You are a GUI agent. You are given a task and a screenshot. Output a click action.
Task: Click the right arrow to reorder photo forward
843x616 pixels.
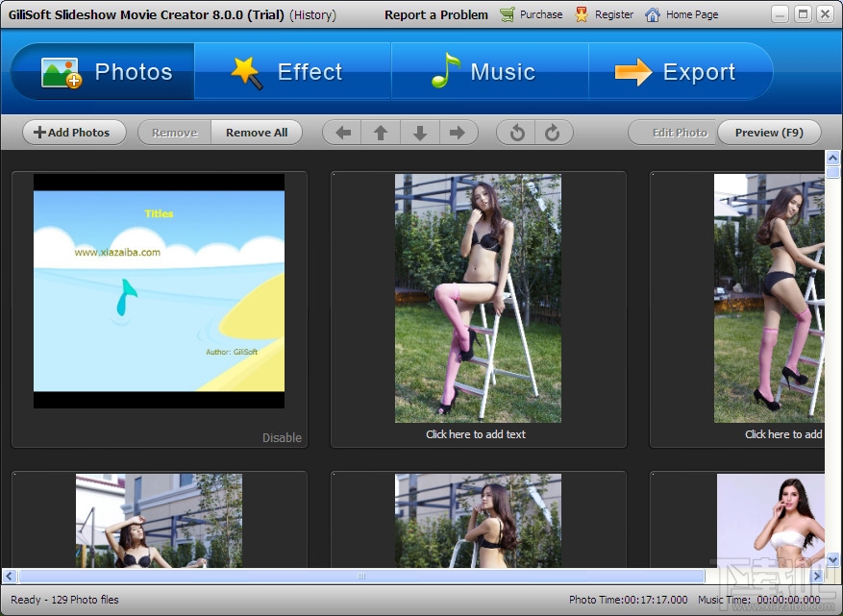pos(459,133)
